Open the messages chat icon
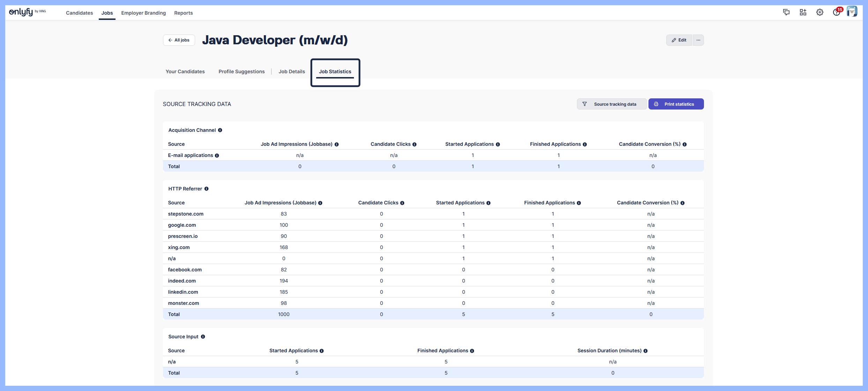868x391 pixels. [786, 13]
